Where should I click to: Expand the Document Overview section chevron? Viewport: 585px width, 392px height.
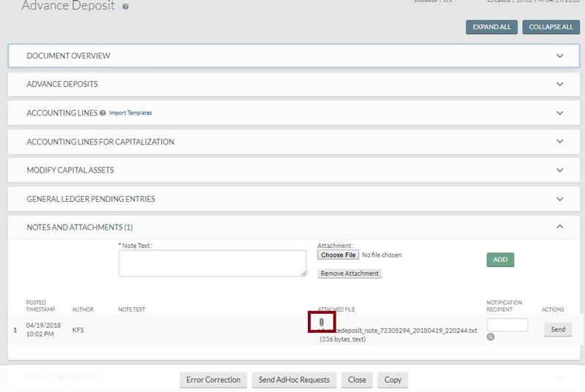[560, 56]
